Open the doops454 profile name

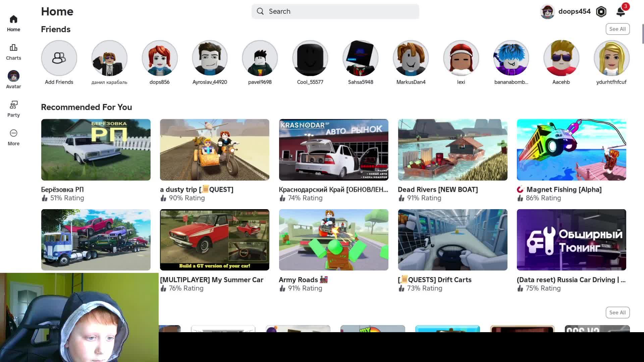pyautogui.click(x=574, y=11)
